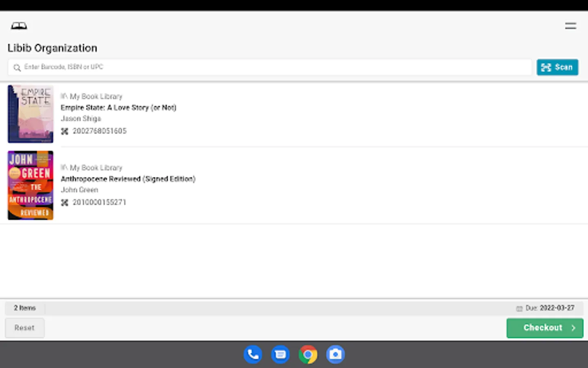The height and width of the screenshot is (368, 588).
Task: Change the due date 2022-03-27
Action: click(x=557, y=308)
